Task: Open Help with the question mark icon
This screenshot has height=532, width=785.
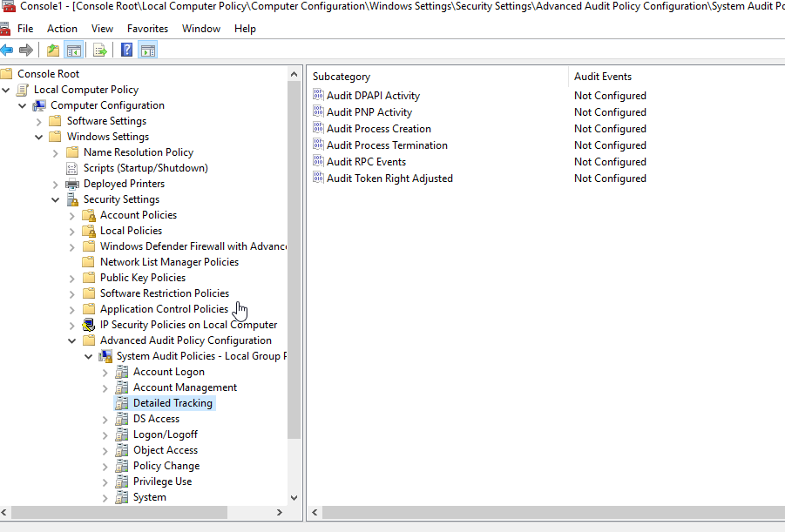Action: click(x=127, y=50)
